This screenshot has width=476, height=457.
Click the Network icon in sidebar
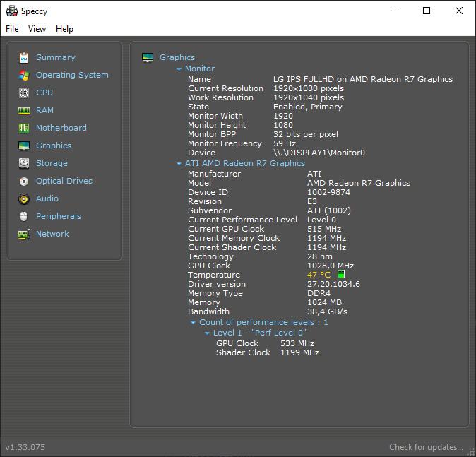point(24,234)
